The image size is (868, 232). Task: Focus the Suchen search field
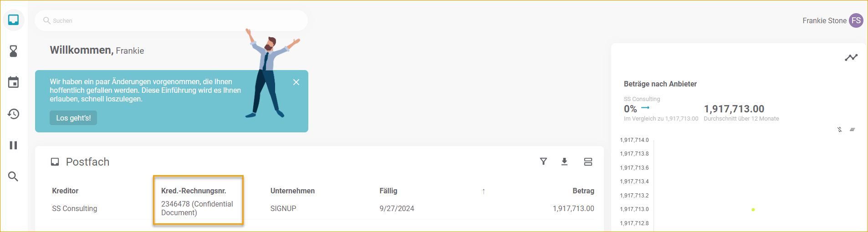[173, 20]
